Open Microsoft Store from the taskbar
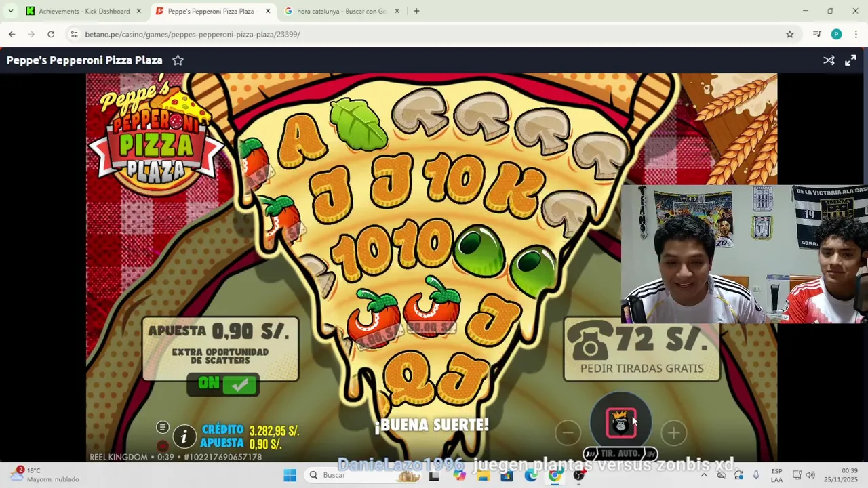The image size is (868, 488). click(507, 475)
